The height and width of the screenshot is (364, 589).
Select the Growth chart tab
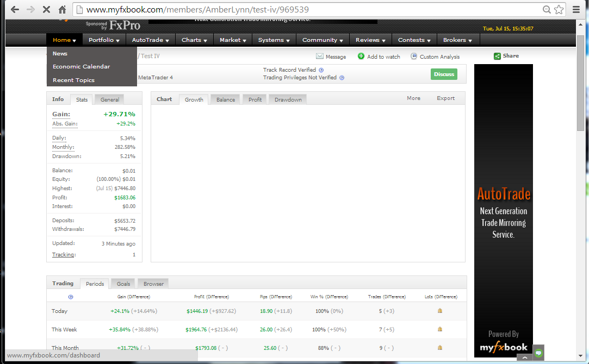point(194,99)
